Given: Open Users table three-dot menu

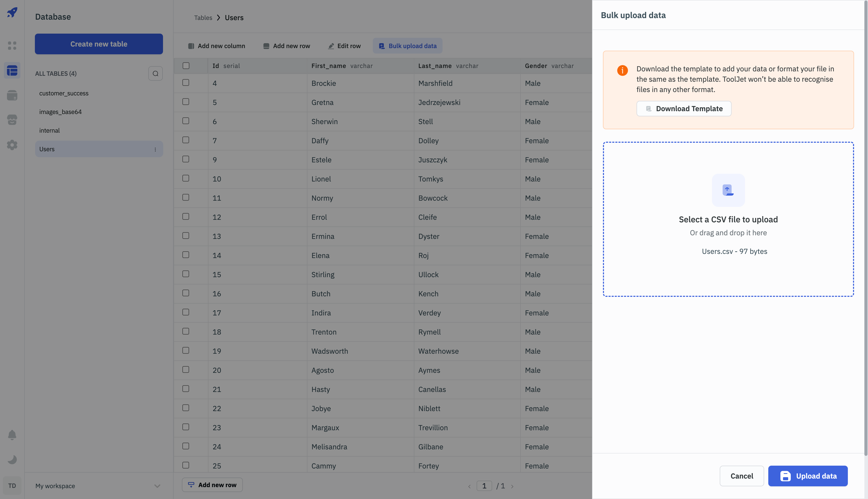Looking at the screenshot, I should pos(155,149).
